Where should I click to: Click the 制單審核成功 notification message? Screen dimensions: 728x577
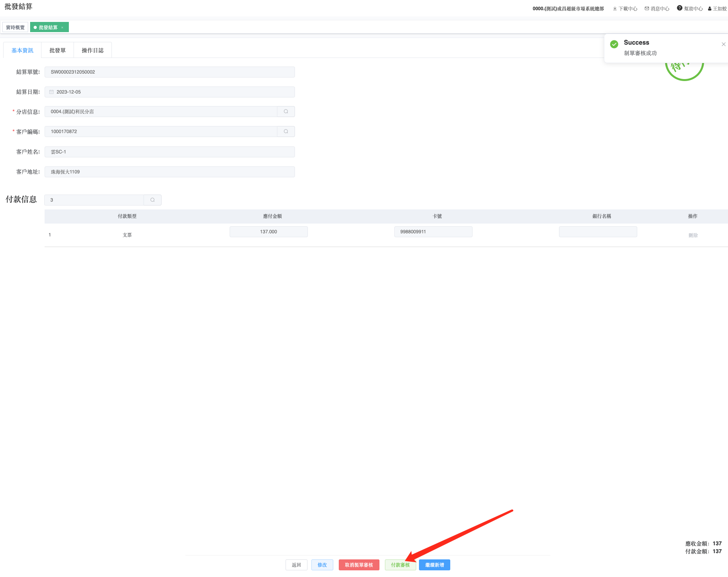pyautogui.click(x=640, y=53)
